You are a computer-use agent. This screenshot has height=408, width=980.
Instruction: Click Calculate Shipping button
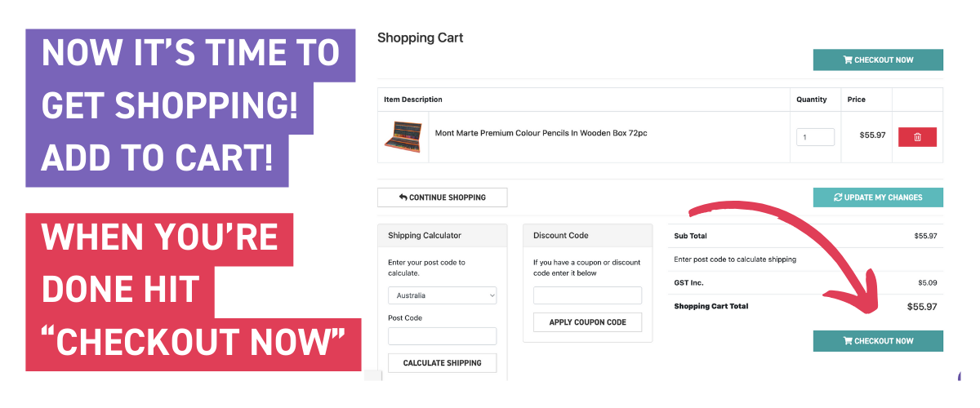click(442, 363)
